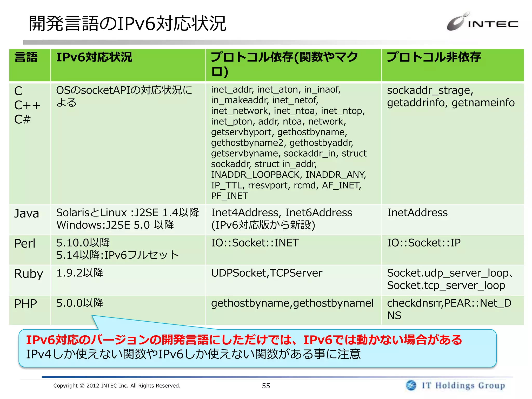Click the OSのsocketAPIの対応状況による cell
The height and width of the screenshot is (399, 532).
[x=128, y=143]
